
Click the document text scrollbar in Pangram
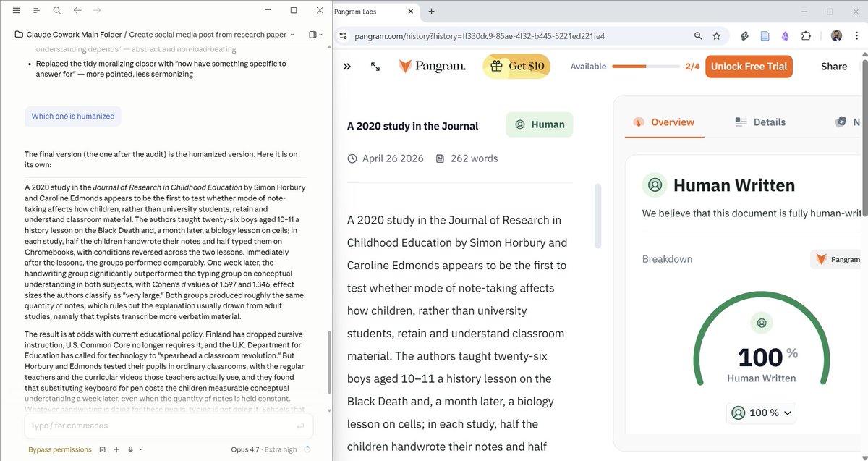pyautogui.click(x=597, y=215)
